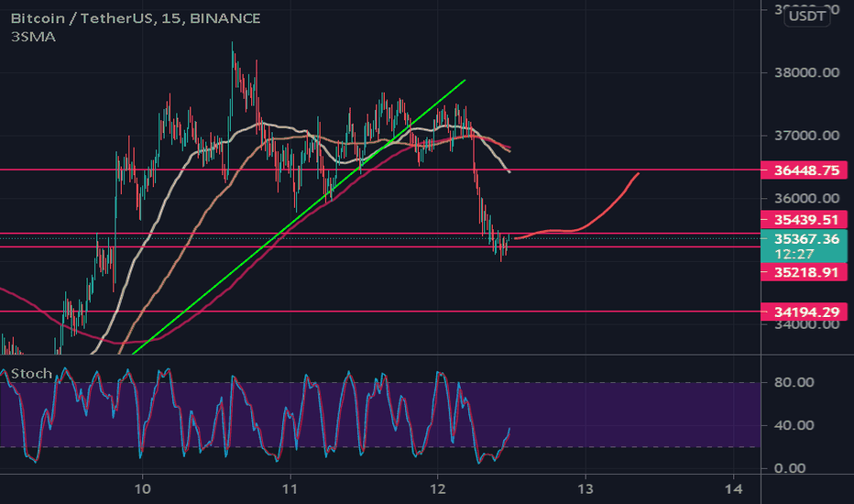Viewport: 854px width, 504px height.
Task: Click the 38000.00 price axis tick
Action: tap(806, 72)
